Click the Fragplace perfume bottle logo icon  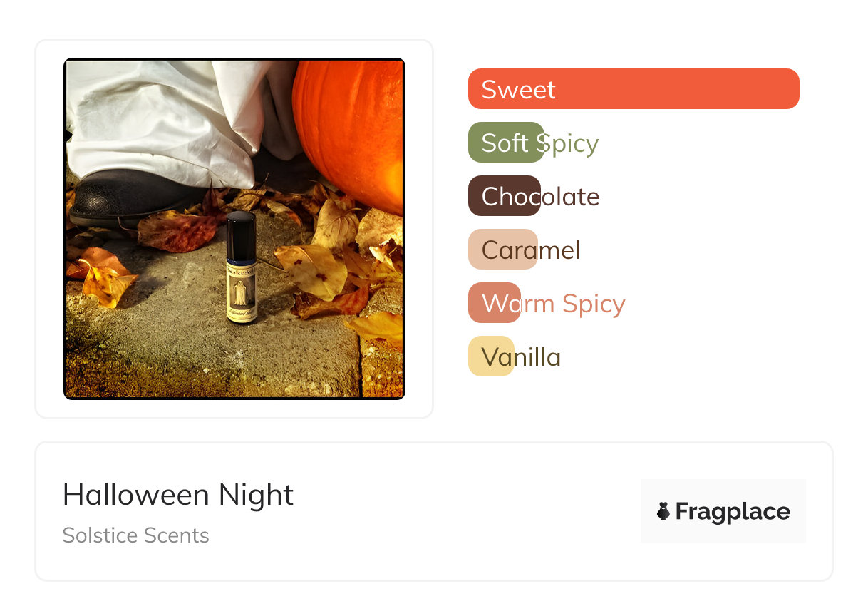(663, 511)
